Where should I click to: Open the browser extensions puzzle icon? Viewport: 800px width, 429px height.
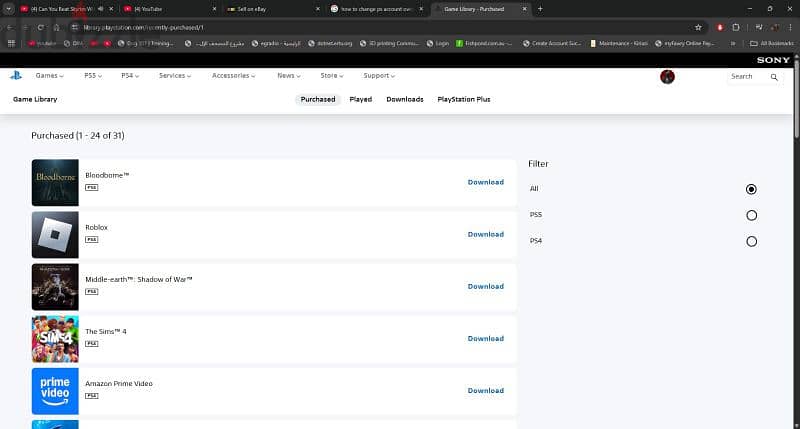point(736,28)
